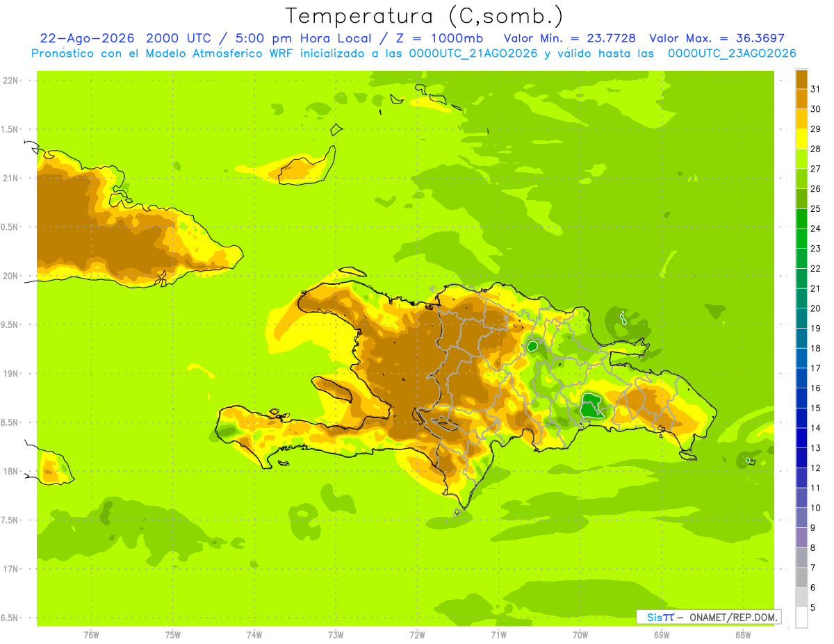Click the 22N latitude axis label
Viewport: 834px width, 644px height.
click(x=10, y=80)
